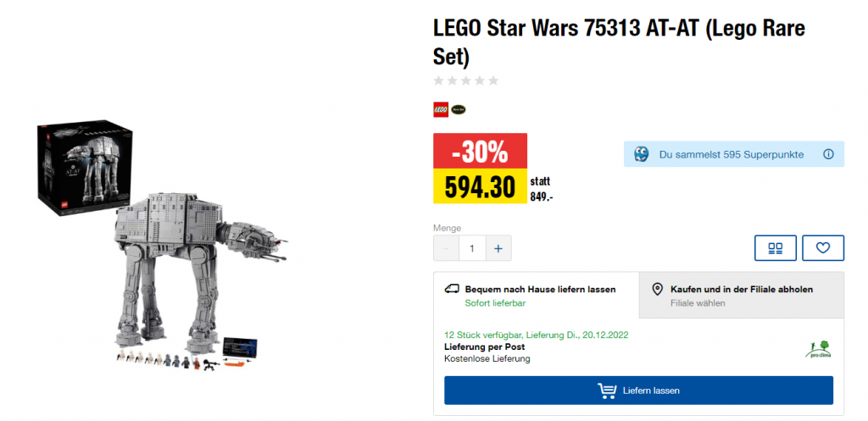
Task: Rate product with the first star
Action: click(438, 80)
